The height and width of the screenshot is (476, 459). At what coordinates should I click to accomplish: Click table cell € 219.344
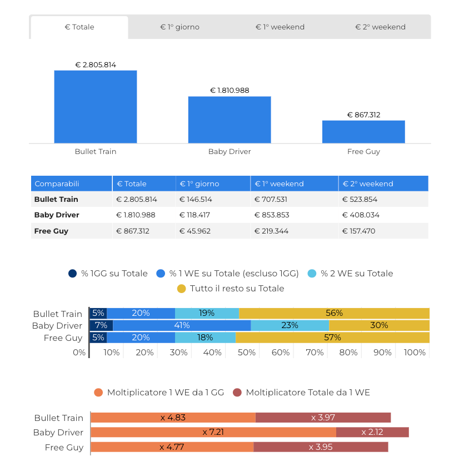coord(295,231)
